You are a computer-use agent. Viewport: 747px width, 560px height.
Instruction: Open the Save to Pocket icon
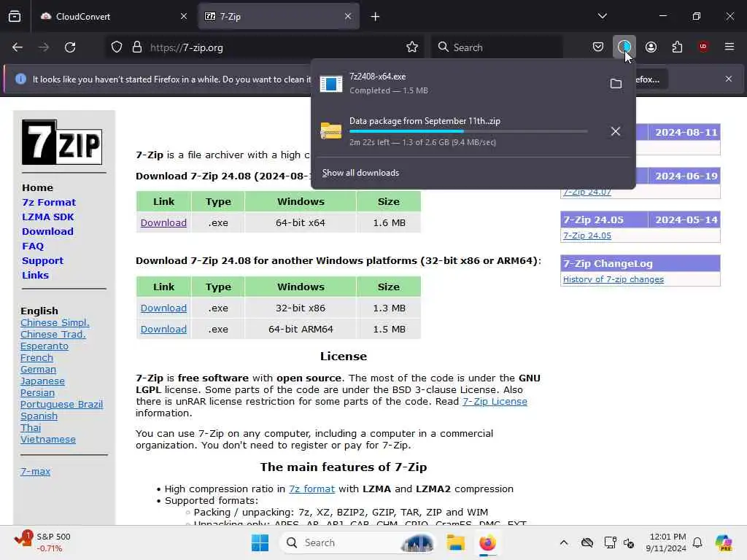click(x=598, y=47)
